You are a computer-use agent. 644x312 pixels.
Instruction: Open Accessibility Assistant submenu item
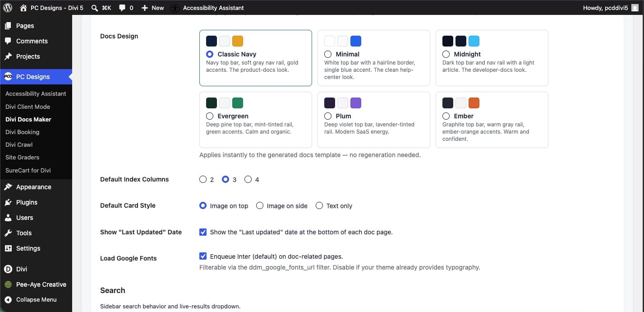(36, 93)
